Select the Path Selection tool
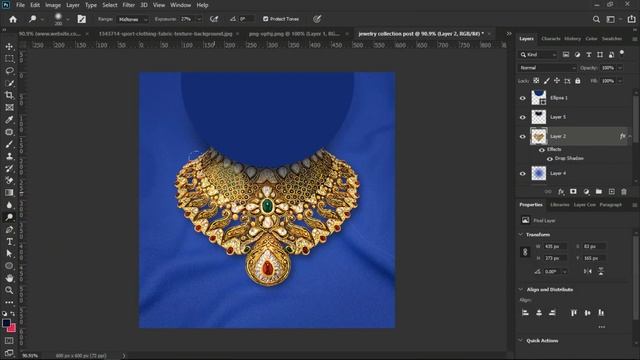Screen dimensions: 640x360 (9, 253)
